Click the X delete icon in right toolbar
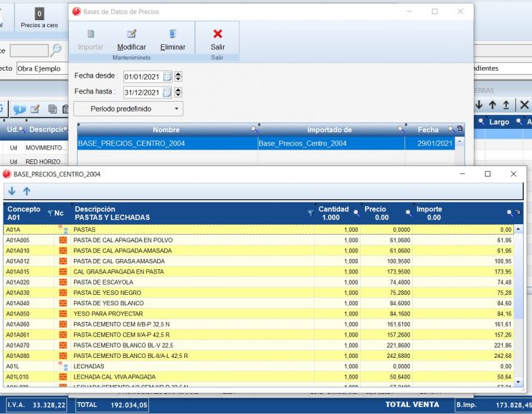The height and width of the screenshot is (414, 532). click(x=524, y=105)
